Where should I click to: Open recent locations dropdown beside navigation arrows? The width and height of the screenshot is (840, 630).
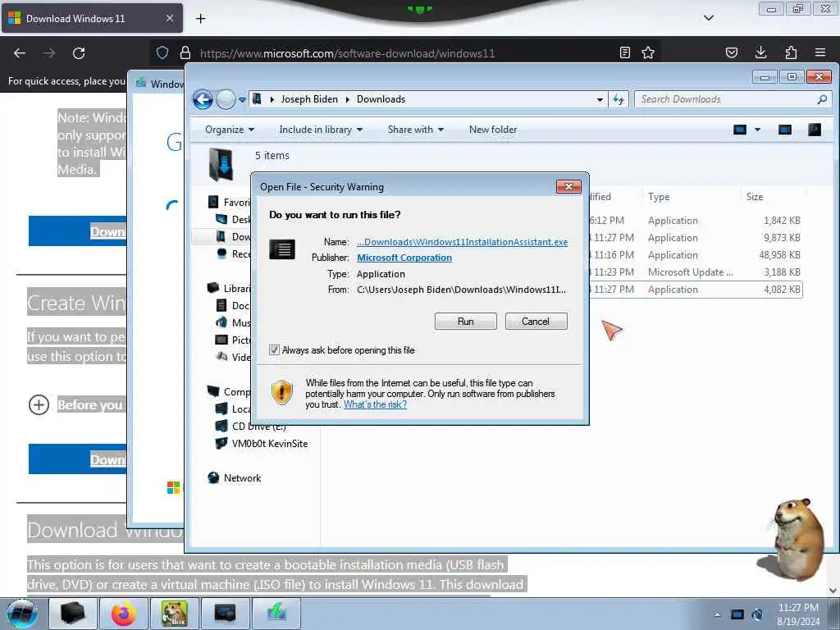click(x=242, y=99)
